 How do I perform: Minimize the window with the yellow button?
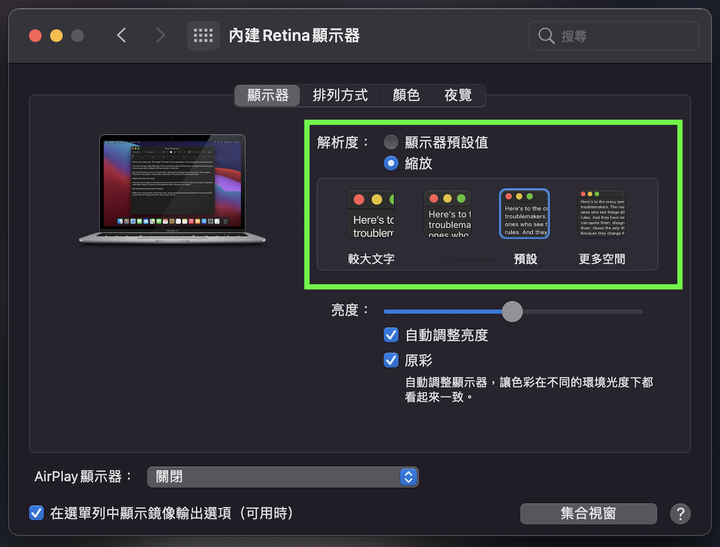click(x=56, y=36)
